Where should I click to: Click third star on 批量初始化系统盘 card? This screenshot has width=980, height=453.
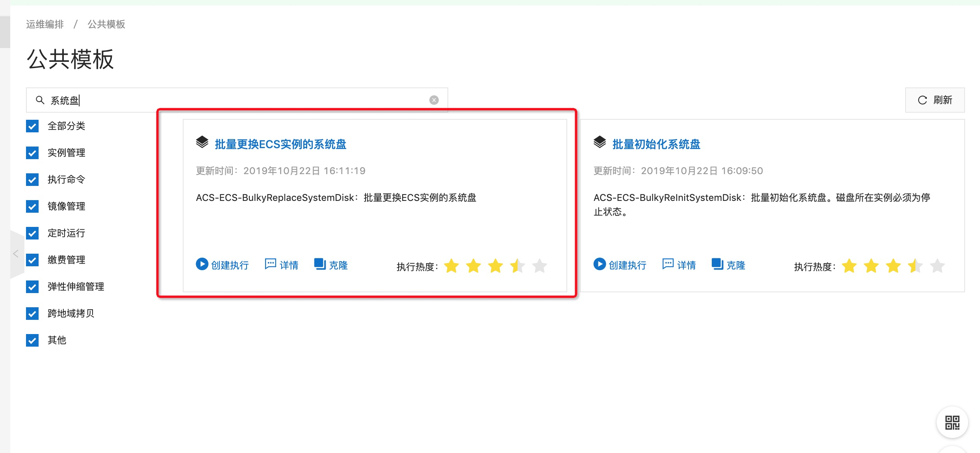pos(893,266)
